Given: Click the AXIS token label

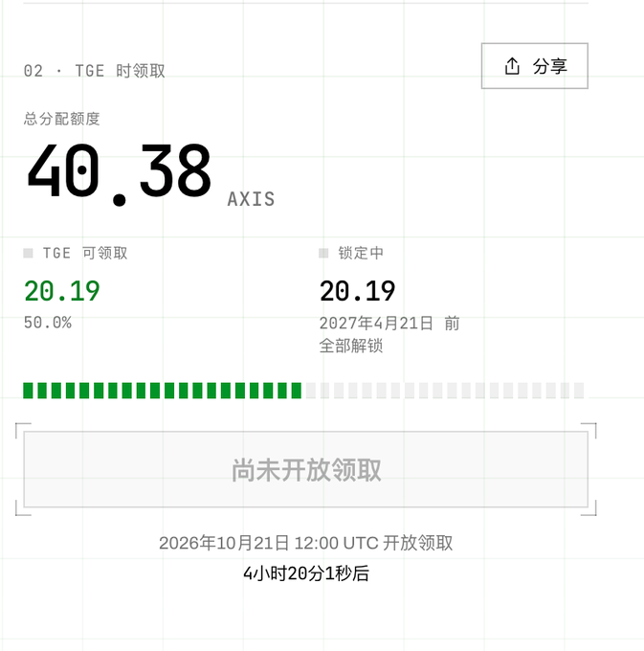Looking at the screenshot, I should pyautogui.click(x=251, y=199).
